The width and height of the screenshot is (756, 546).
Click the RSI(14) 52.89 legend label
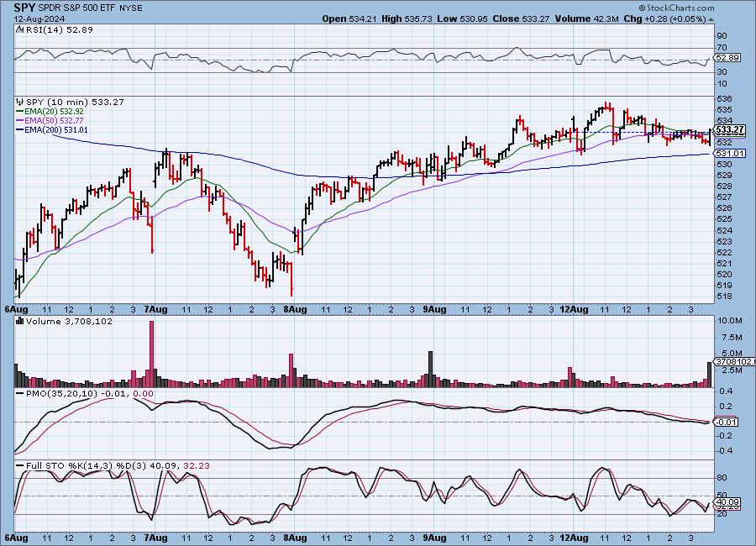(x=60, y=29)
